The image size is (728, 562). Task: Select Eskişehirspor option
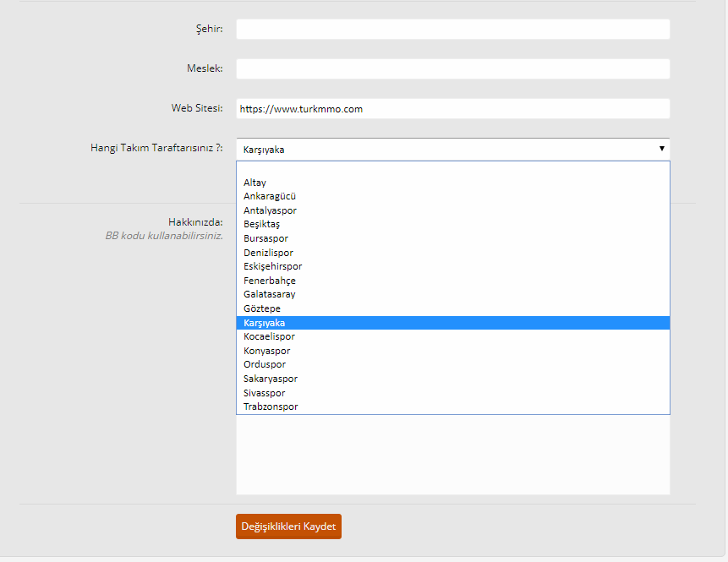272,266
